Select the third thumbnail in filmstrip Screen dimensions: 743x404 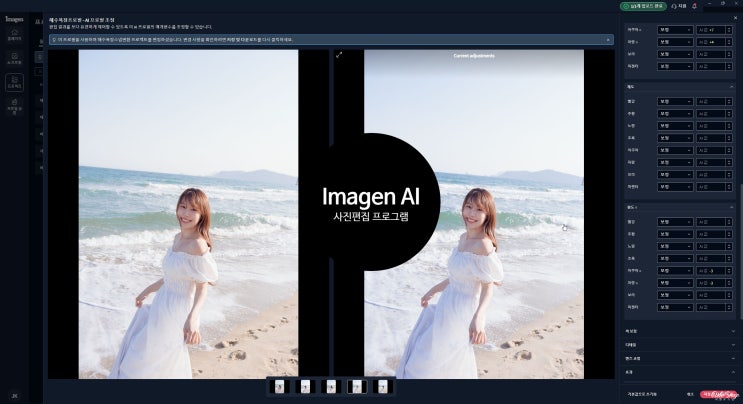[x=331, y=387]
